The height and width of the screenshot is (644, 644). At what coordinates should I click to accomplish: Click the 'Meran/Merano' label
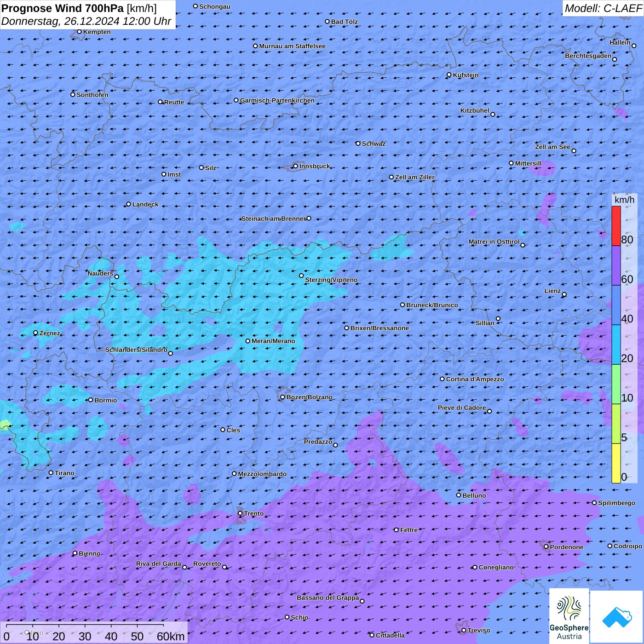pos(273,341)
